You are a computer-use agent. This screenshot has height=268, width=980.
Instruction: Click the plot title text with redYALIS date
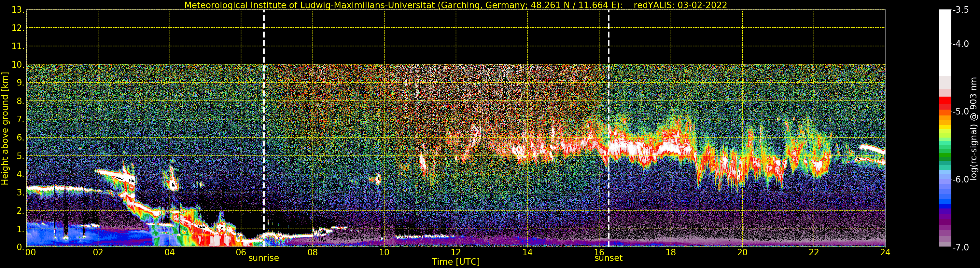coord(456,5)
